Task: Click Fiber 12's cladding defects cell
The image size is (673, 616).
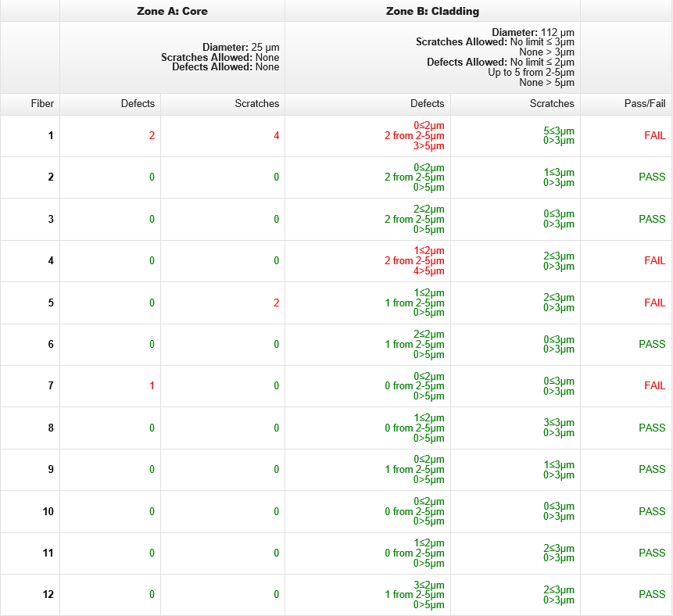Action: [x=414, y=594]
